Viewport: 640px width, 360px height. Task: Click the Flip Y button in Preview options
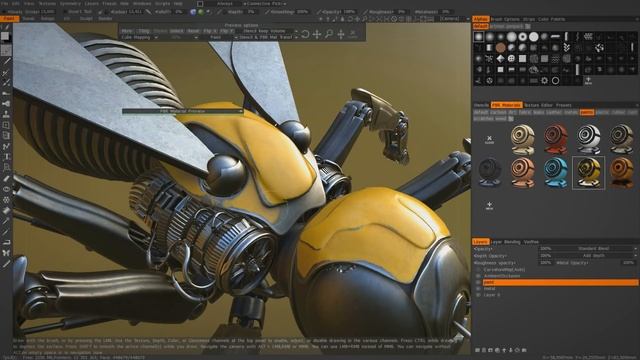[226, 31]
